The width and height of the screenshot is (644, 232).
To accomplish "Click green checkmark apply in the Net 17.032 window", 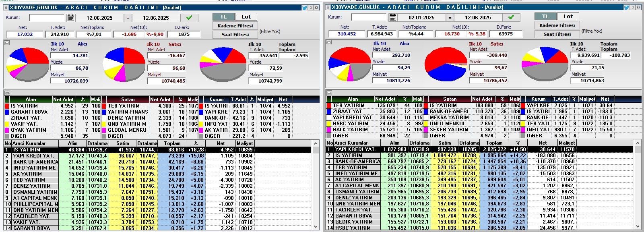I will 189,18.
